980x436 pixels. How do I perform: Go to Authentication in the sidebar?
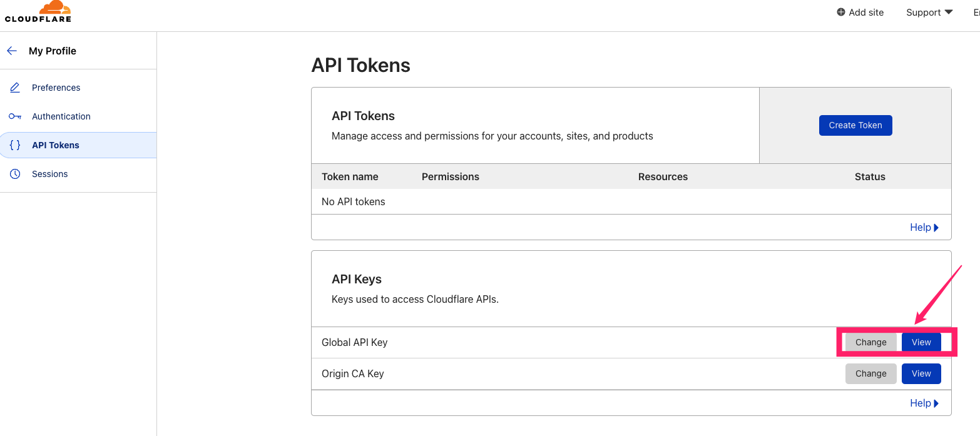61,116
